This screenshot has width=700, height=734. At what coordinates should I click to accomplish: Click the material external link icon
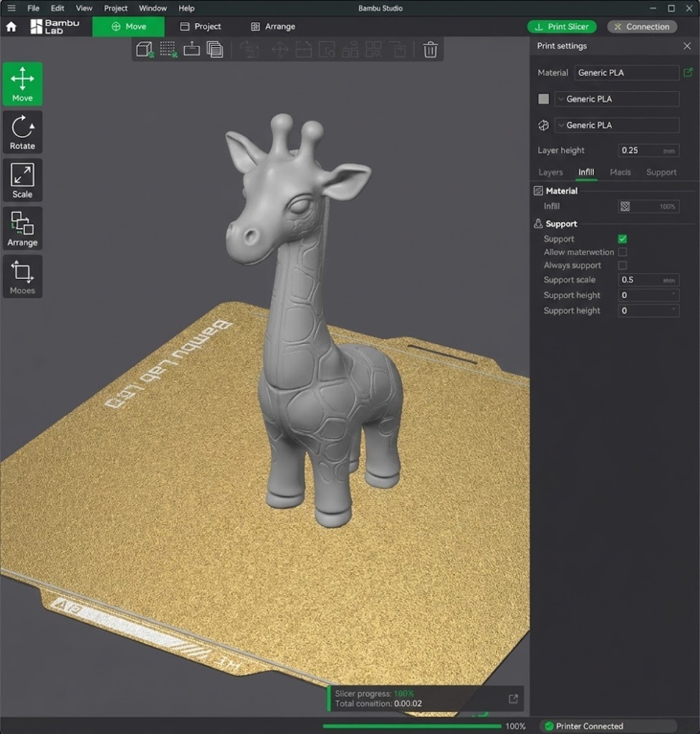pyautogui.click(x=688, y=72)
